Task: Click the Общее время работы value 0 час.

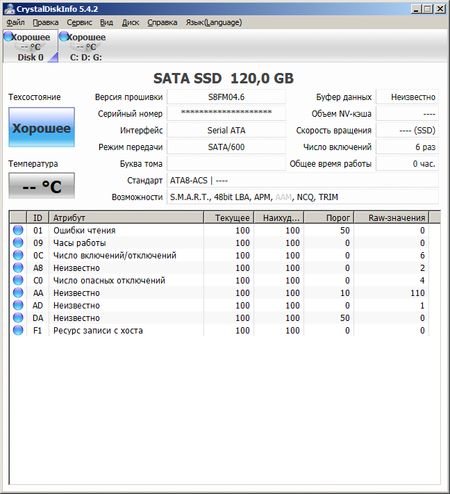Action: [x=407, y=164]
